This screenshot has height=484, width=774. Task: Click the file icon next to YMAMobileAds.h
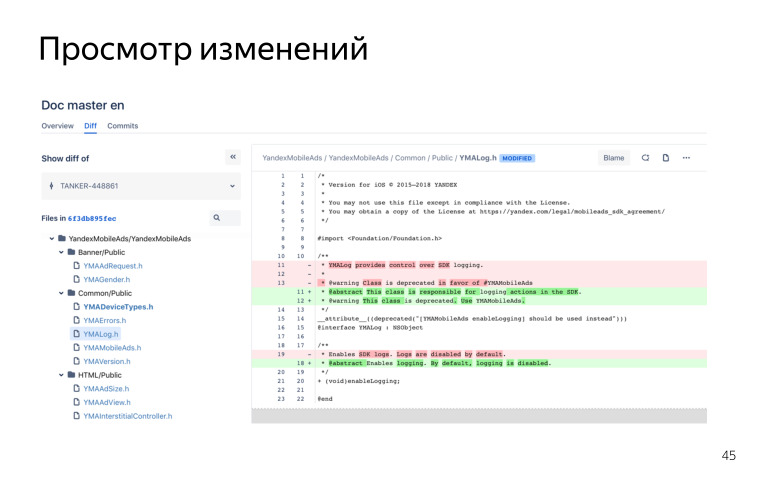click(x=77, y=347)
